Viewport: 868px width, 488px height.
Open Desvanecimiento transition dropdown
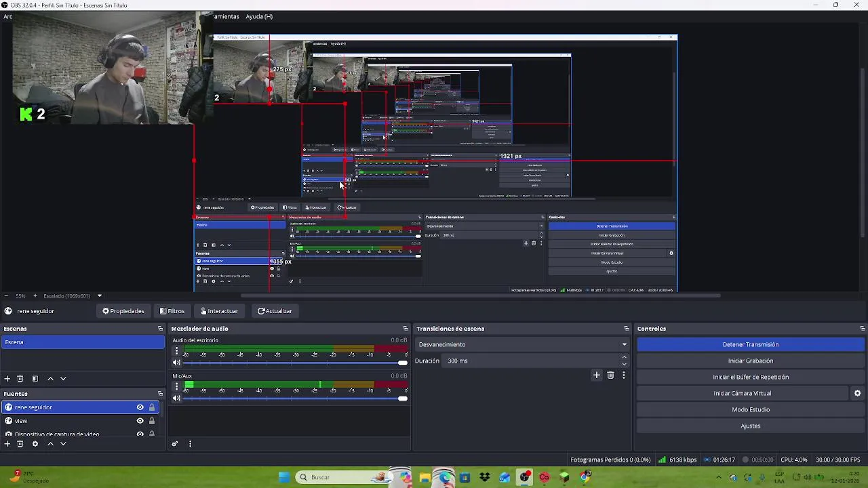(x=522, y=344)
